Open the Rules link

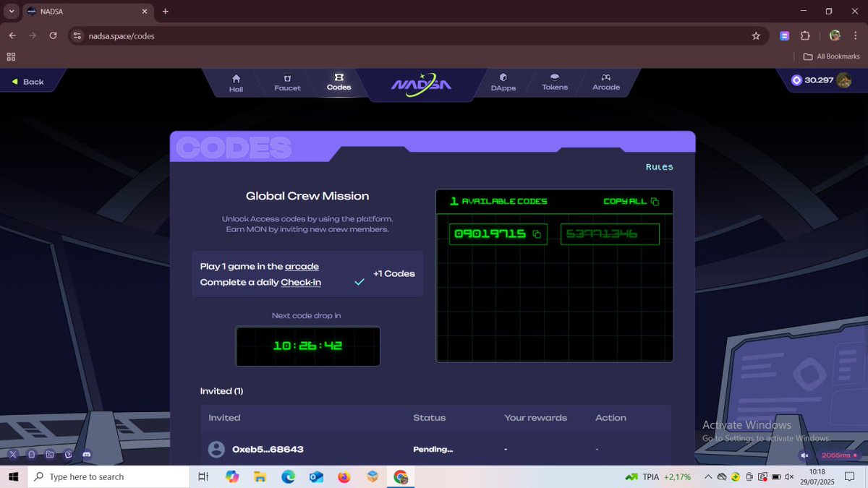coord(659,167)
